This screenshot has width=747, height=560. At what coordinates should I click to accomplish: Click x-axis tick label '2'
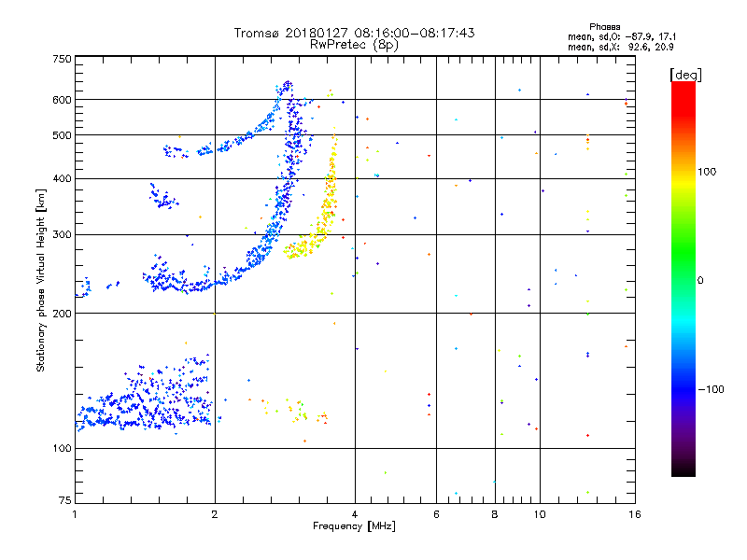point(215,514)
